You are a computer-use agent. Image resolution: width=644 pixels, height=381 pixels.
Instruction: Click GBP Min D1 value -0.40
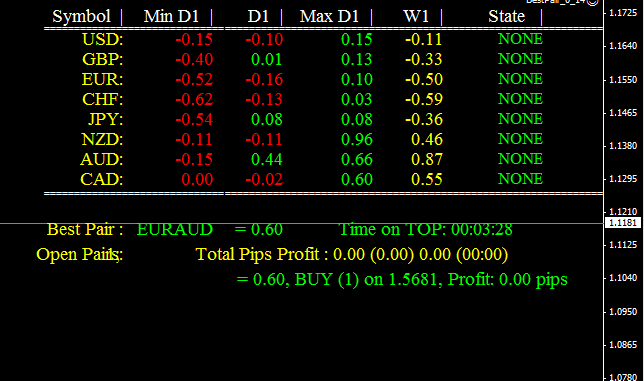[x=194, y=60]
